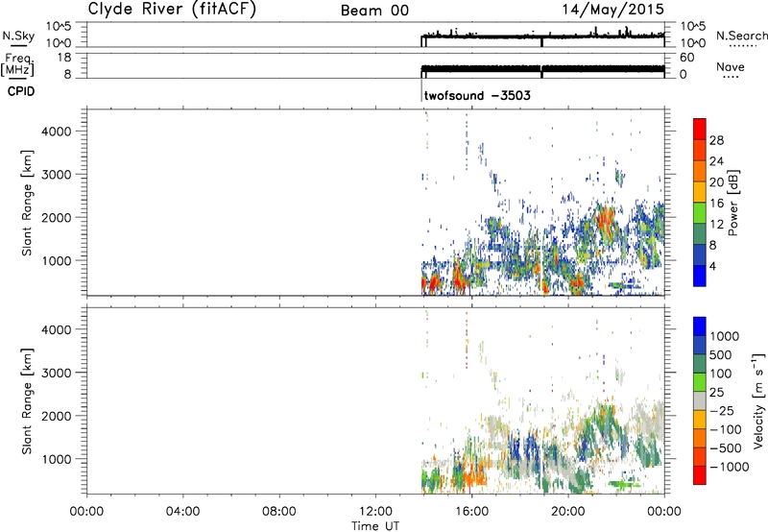Click the noise trace in top panel

[x=542, y=36]
